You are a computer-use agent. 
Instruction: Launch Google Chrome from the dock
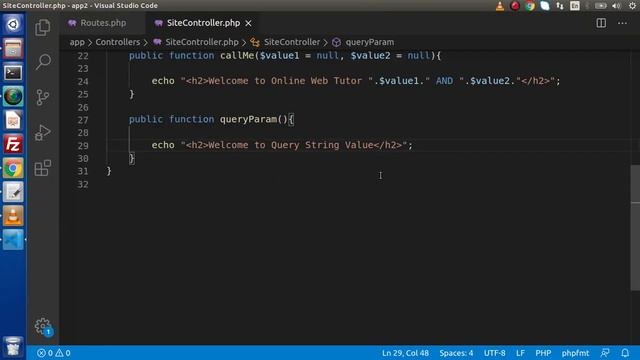click(x=13, y=168)
